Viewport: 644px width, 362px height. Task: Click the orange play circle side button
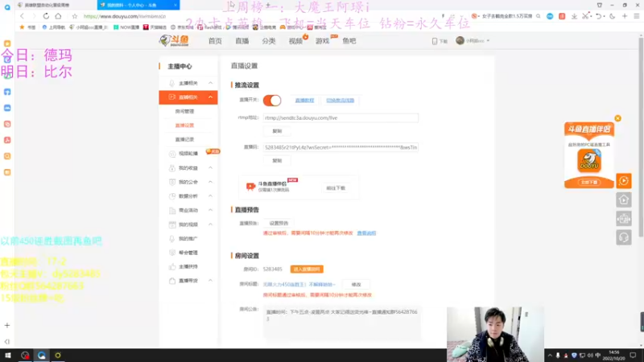coord(623,180)
